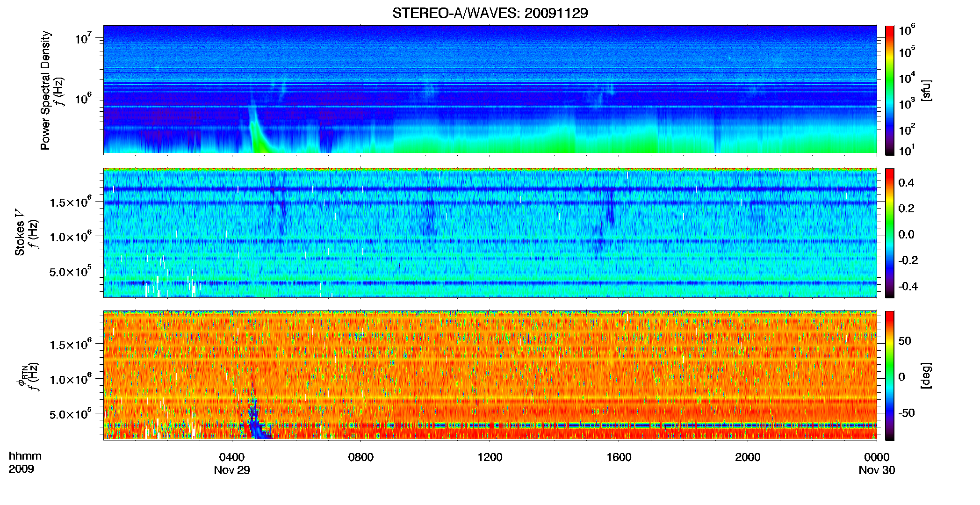Click the plot title STEREO-A/WAVES: 20091129
This screenshot has height=505, width=980.
tap(490, 13)
